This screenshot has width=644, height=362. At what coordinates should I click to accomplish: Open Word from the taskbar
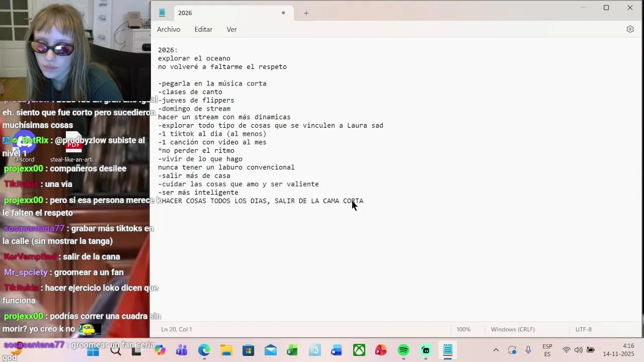pos(337,350)
